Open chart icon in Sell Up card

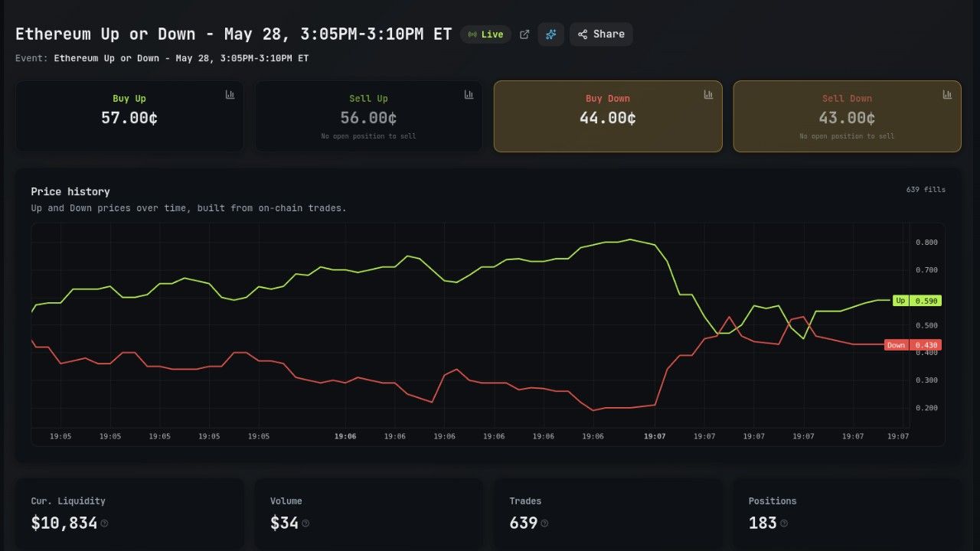pos(469,94)
